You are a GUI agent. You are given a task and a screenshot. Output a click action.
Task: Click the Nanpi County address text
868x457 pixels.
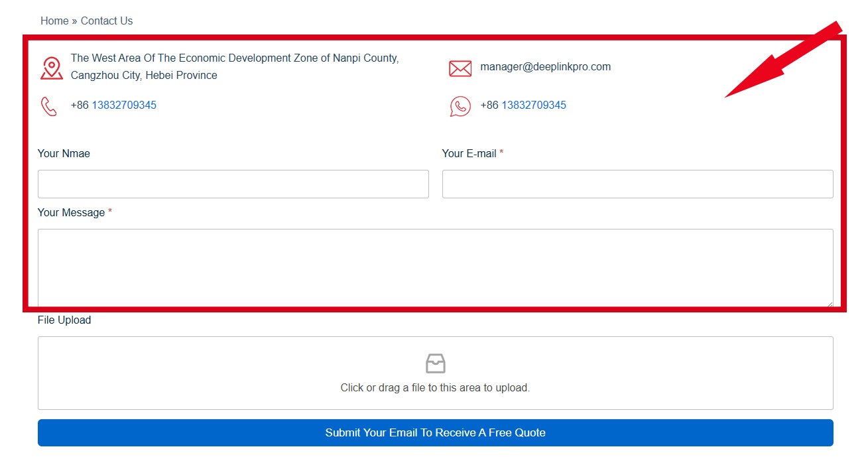click(x=235, y=66)
